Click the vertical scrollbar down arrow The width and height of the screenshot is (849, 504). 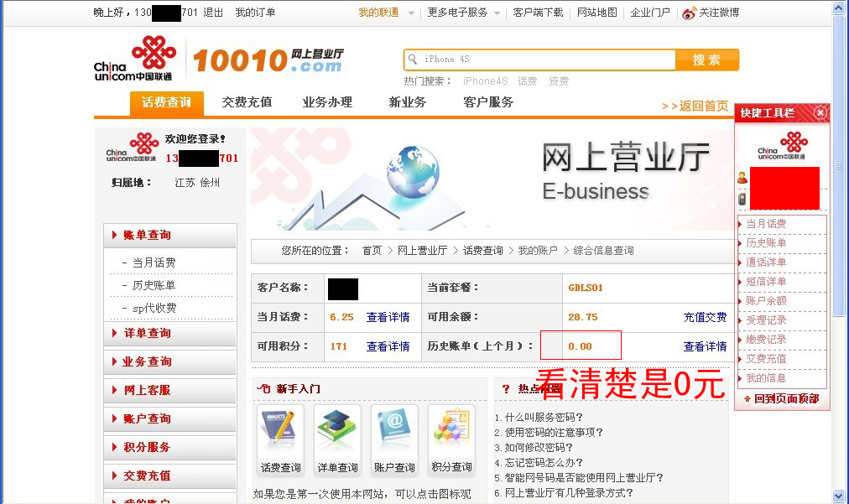839,496
